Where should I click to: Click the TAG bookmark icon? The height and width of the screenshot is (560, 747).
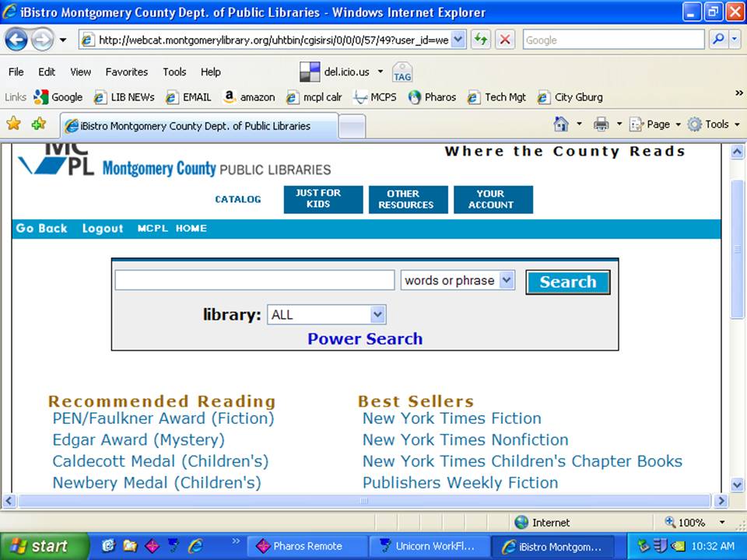click(x=402, y=72)
